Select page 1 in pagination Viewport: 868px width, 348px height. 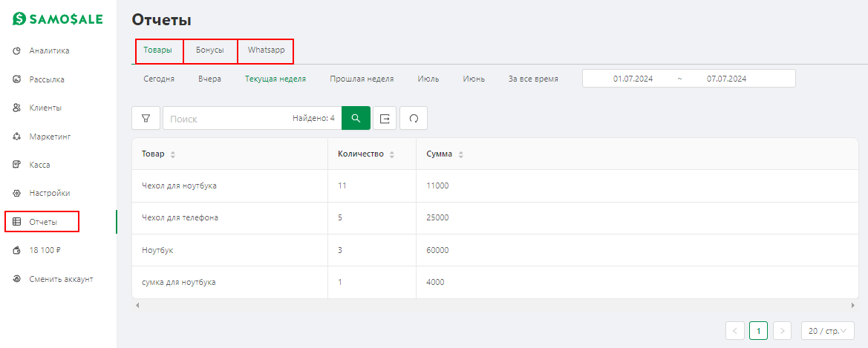tap(758, 331)
